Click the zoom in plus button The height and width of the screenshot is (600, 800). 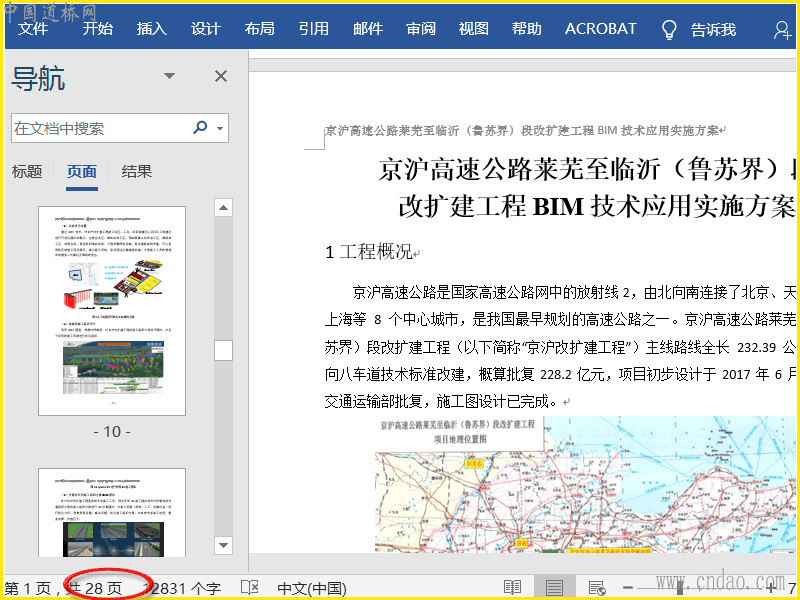771,588
